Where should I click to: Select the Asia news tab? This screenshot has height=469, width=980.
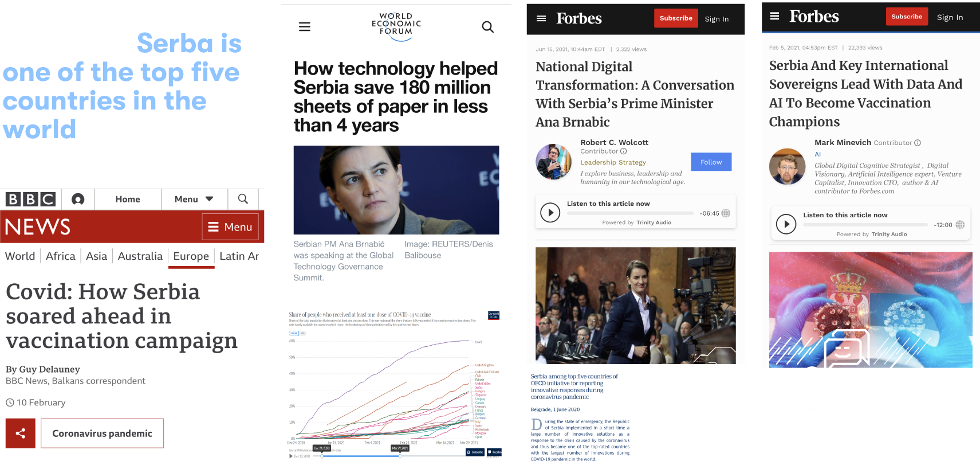coord(96,256)
